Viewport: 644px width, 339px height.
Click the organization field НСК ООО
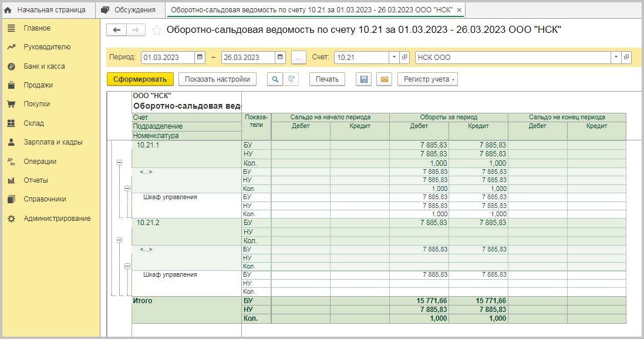[512, 57]
